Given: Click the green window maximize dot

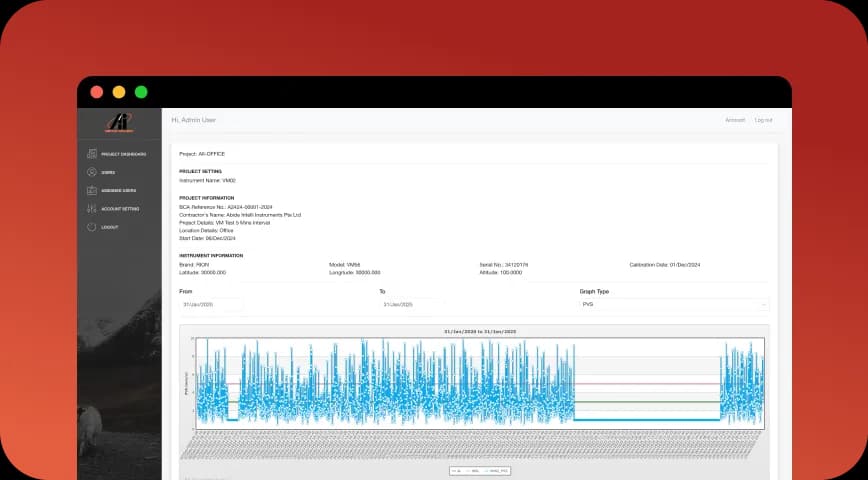Looking at the screenshot, I should (141, 92).
